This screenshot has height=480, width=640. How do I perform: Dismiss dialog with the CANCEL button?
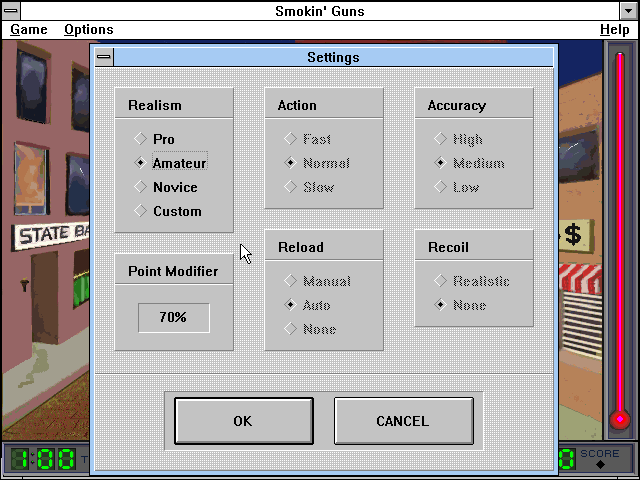click(404, 421)
